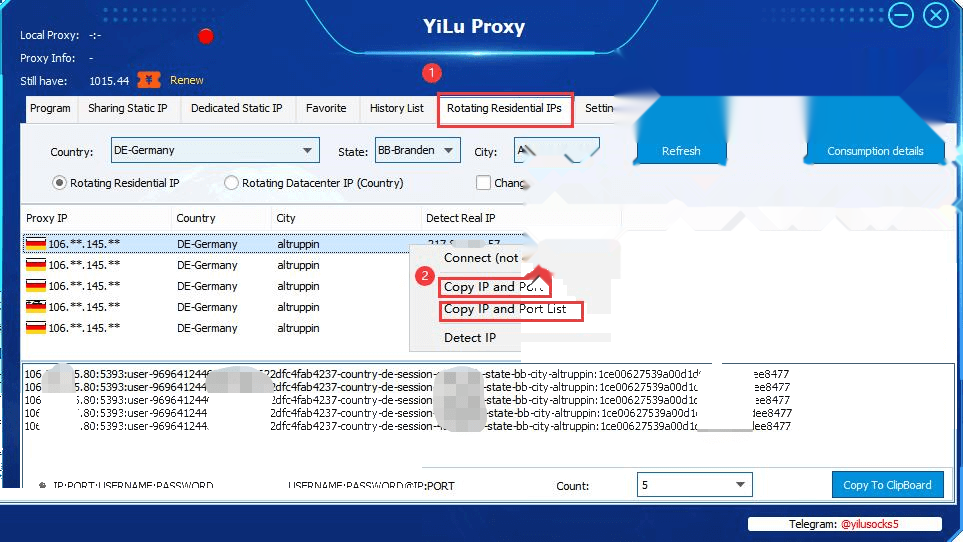This screenshot has height=542, width=963.
Task: Open Consumption details
Action: coord(875,151)
